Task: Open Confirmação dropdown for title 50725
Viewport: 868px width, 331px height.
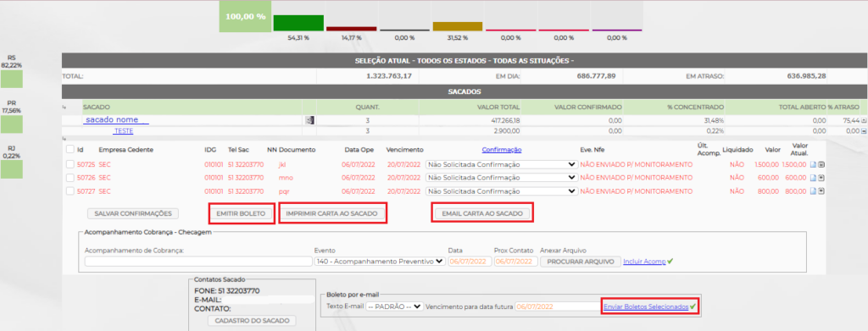Action: click(501, 165)
